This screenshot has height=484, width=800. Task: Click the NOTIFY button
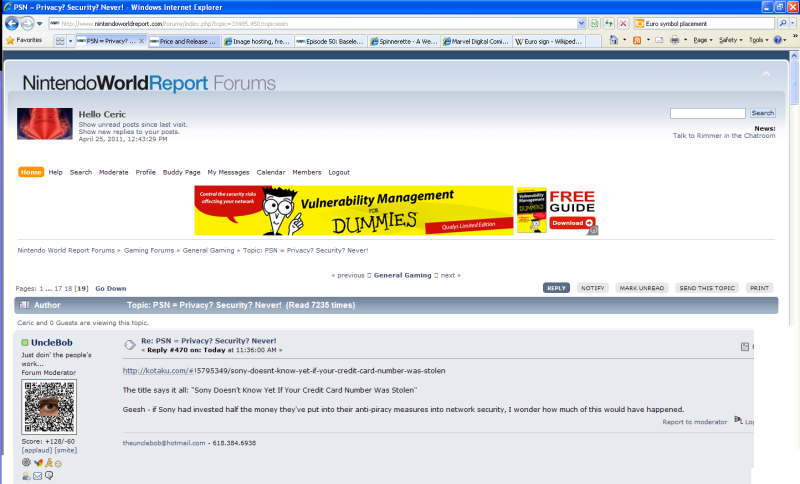(x=592, y=288)
